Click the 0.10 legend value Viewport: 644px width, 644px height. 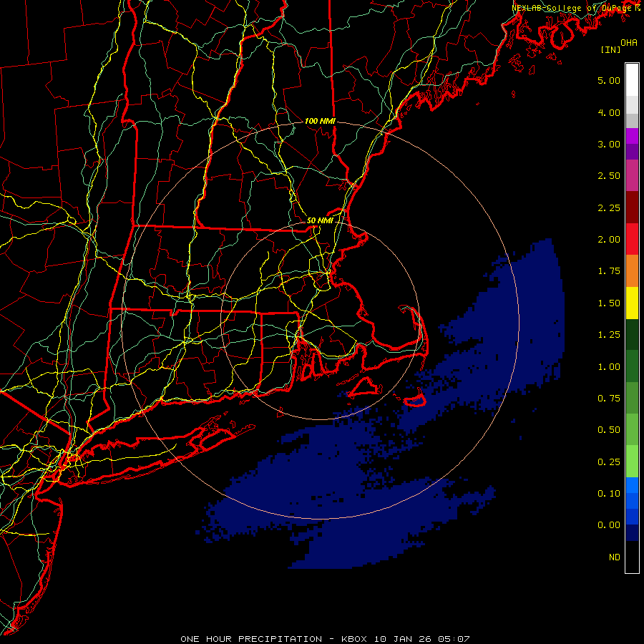pyautogui.click(x=609, y=494)
